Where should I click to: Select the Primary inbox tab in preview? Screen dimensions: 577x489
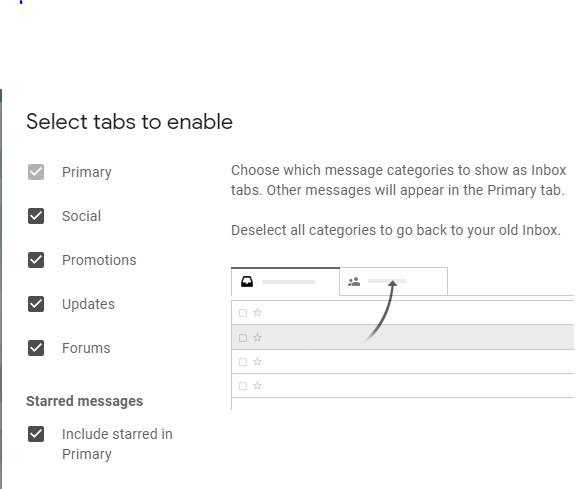click(x=285, y=281)
